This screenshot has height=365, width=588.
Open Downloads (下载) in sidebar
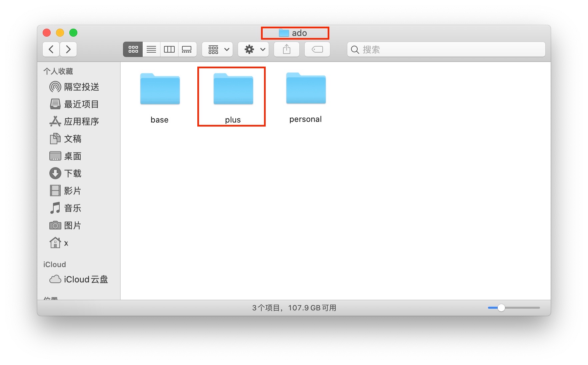coord(72,174)
